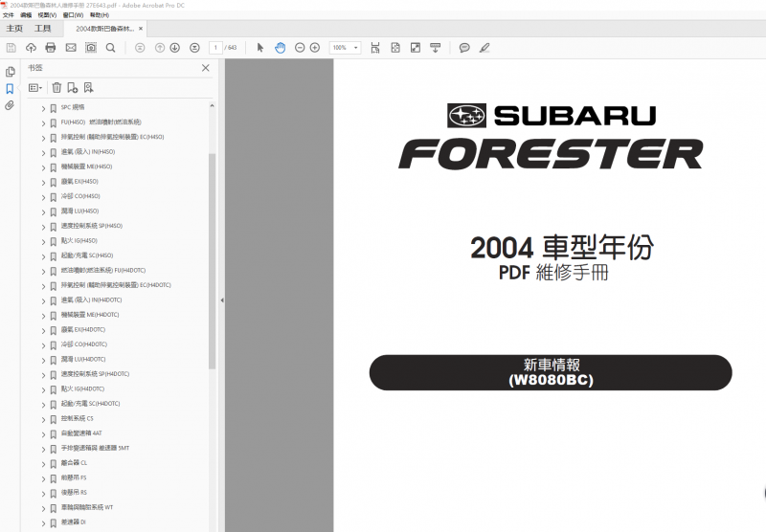The height and width of the screenshot is (532, 766).
Task: Click the 新車情報 (W8080BC) button
Action: coord(551,372)
